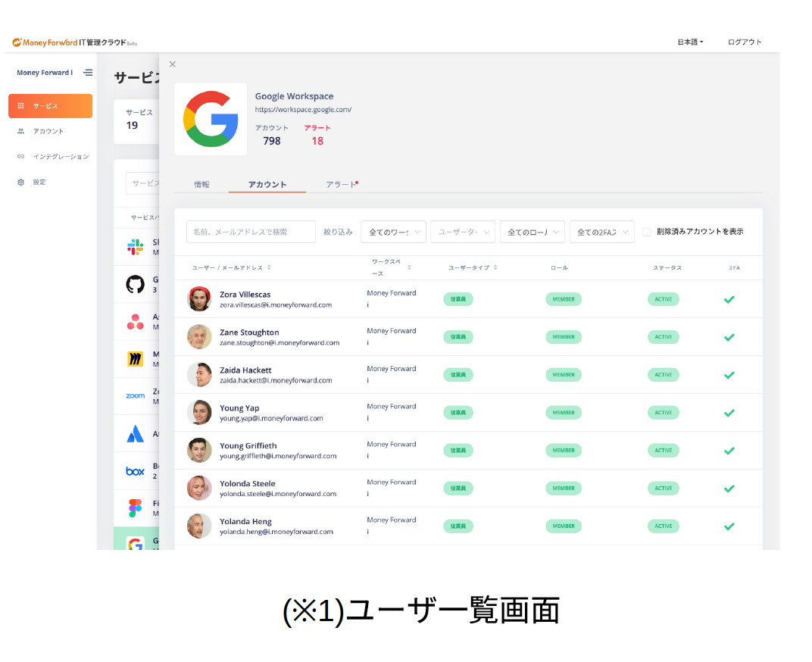Click the アカウント count 798
The image size is (812, 662).
pyautogui.click(x=272, y=141)
